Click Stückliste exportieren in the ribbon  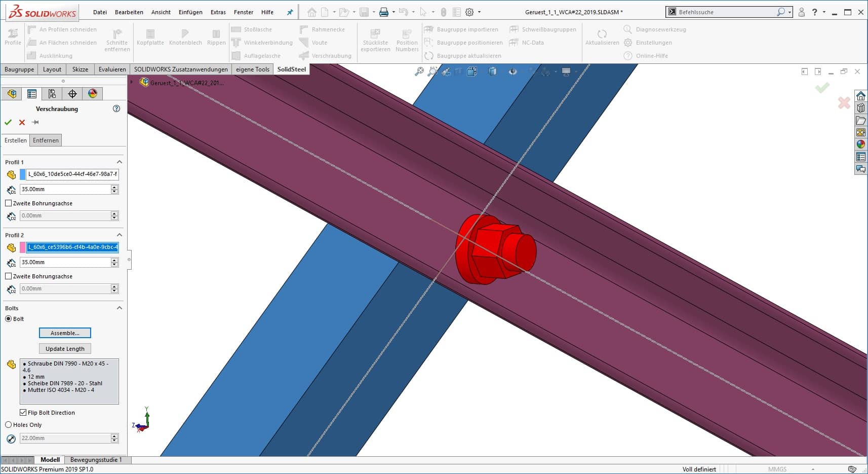coord(375,40)
